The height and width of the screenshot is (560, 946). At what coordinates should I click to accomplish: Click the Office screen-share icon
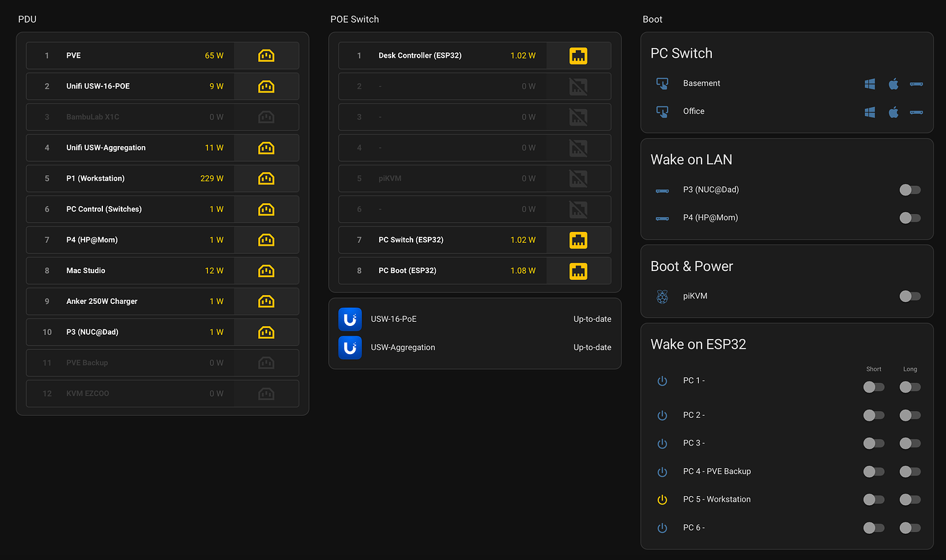point(662,112)
